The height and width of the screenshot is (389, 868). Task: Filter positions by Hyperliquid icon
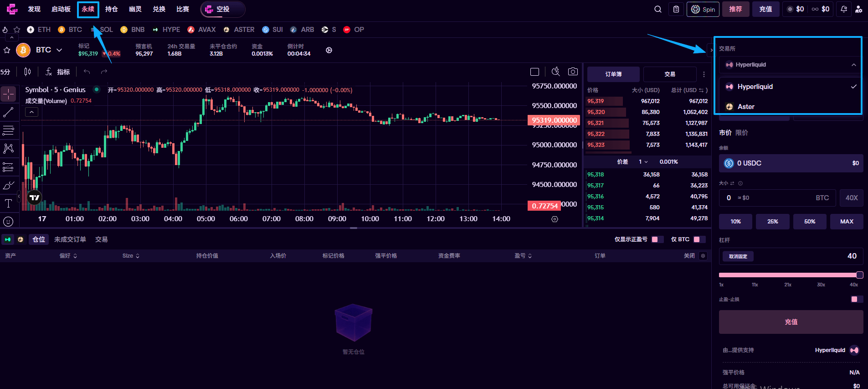pyautogui.click(x=8, y=239)
